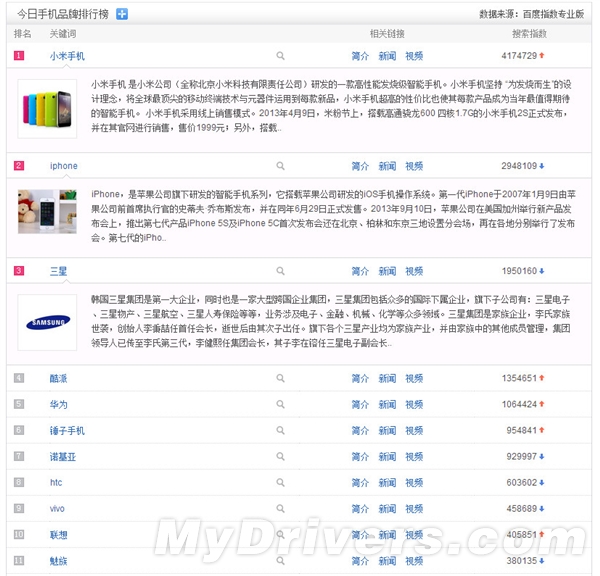Click search index value 1064424

coord(519,404)
